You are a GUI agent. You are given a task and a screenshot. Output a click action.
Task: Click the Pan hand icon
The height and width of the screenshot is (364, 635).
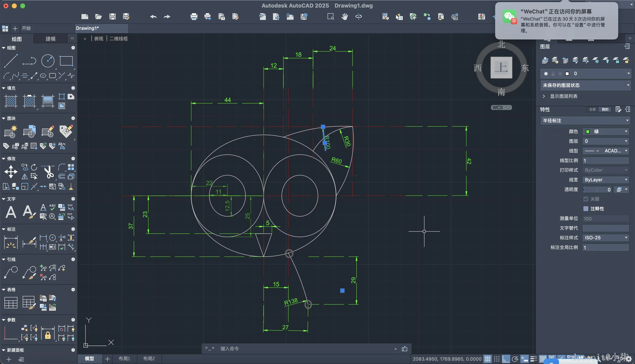tap(345, 17)
